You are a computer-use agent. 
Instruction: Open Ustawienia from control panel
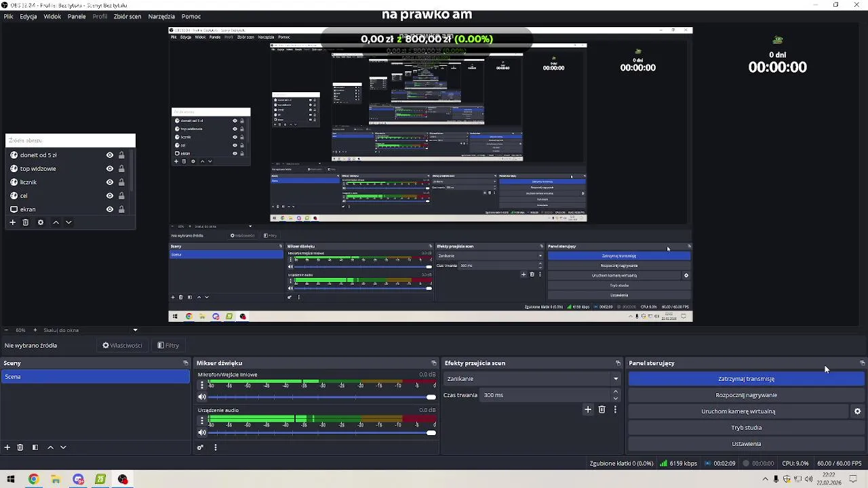click(x=746, y=444)
